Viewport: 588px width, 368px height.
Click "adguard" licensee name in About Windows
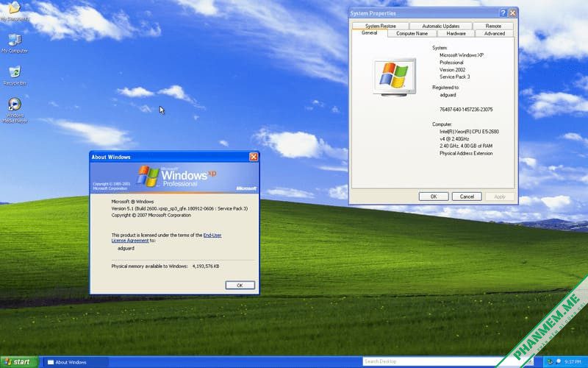(x=126, y=248)
